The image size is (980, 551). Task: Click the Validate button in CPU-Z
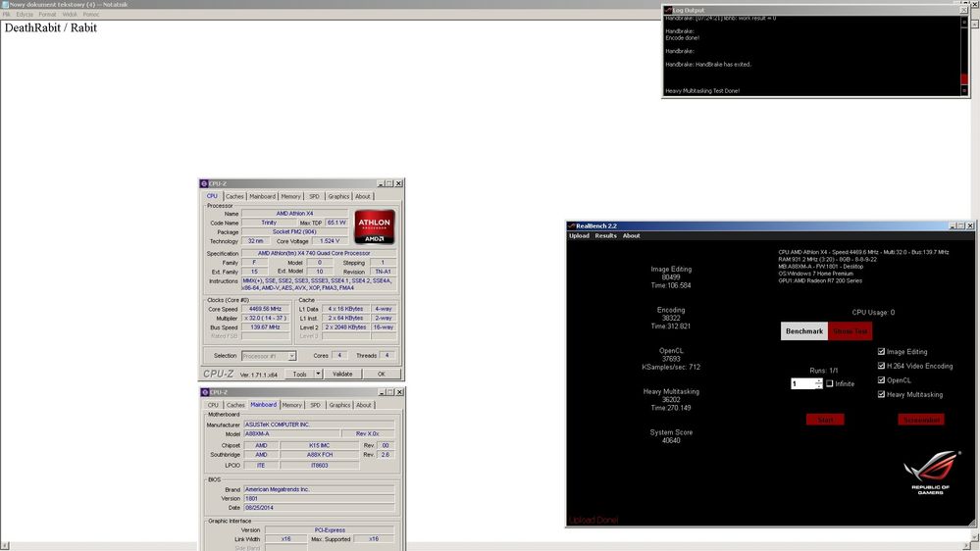click(342, 375)
